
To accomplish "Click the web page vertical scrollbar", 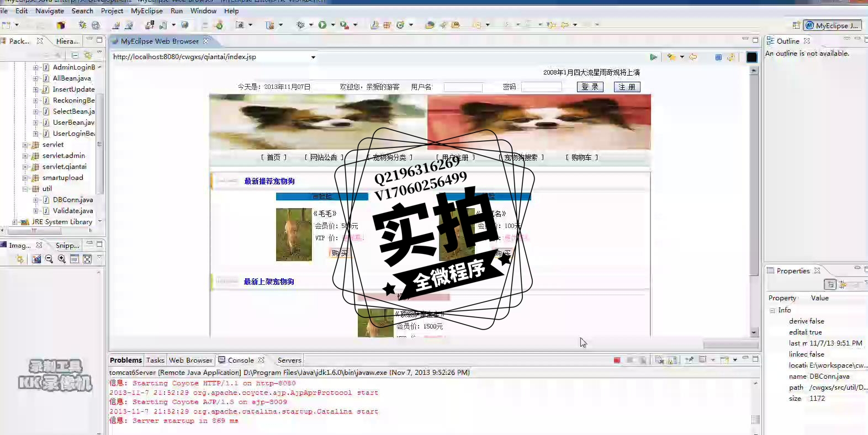I will [754, 202].
